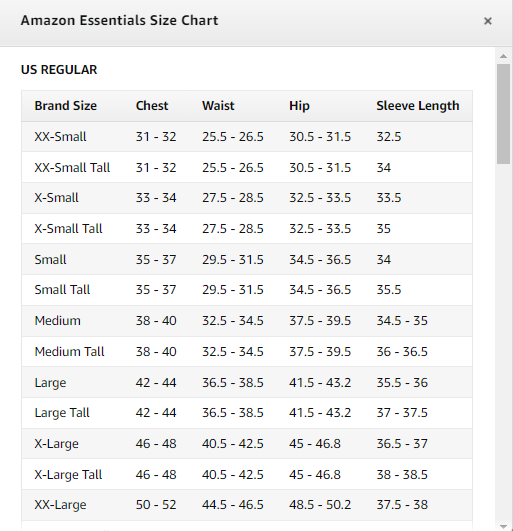Click the XX-Large row label
513x531 pixels.
(60, 505)
